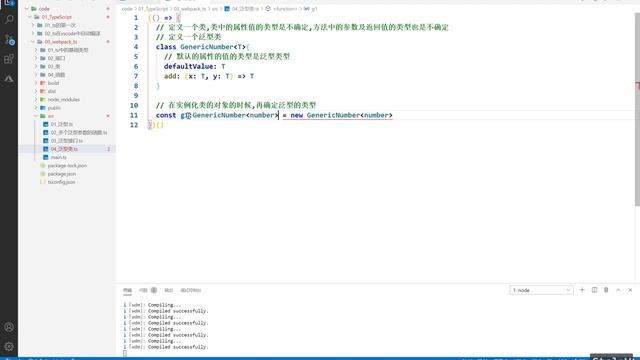Split the terminal panel
The height and width of the screenshot is (360, 640).
[594, 290]
